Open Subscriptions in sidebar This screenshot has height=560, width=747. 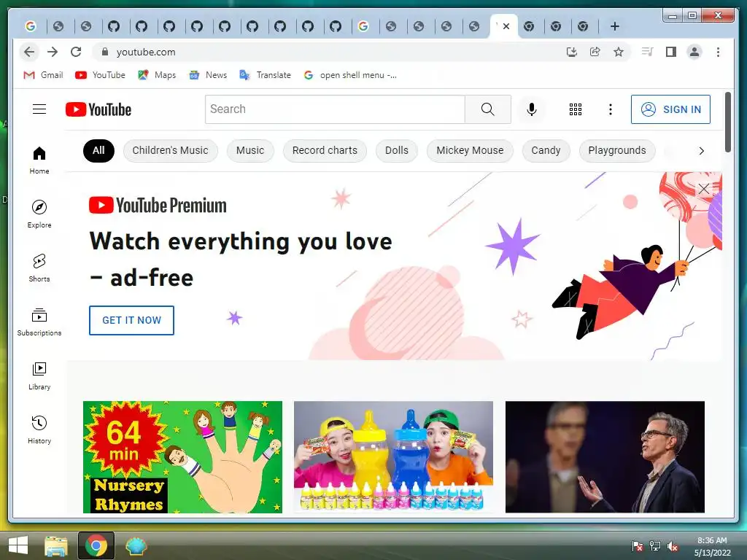point(39,322)
